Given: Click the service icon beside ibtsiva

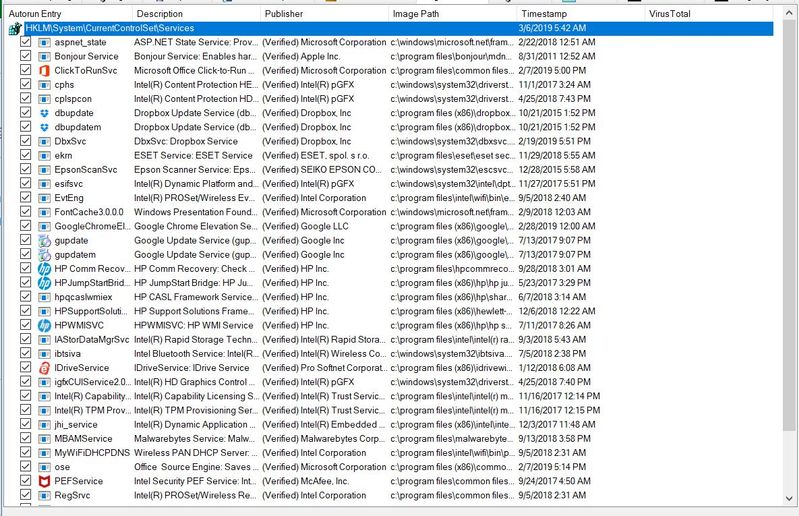Looking at the screenshot, I should (x=44, y=354).
